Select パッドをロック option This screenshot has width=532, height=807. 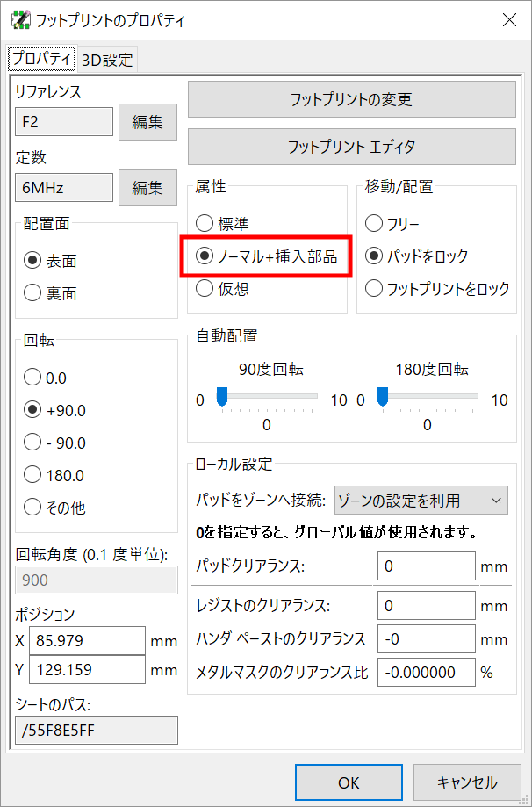point(417,256)
